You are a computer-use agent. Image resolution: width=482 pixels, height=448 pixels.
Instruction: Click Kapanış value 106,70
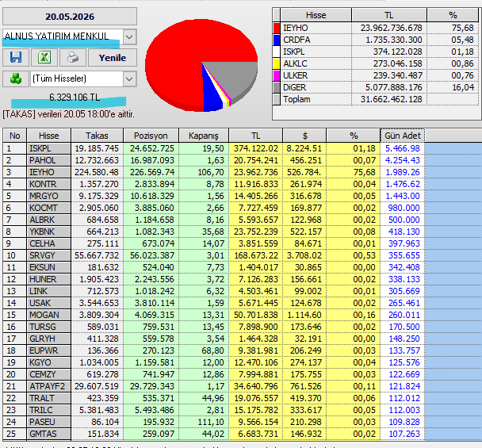coord(204,172)
